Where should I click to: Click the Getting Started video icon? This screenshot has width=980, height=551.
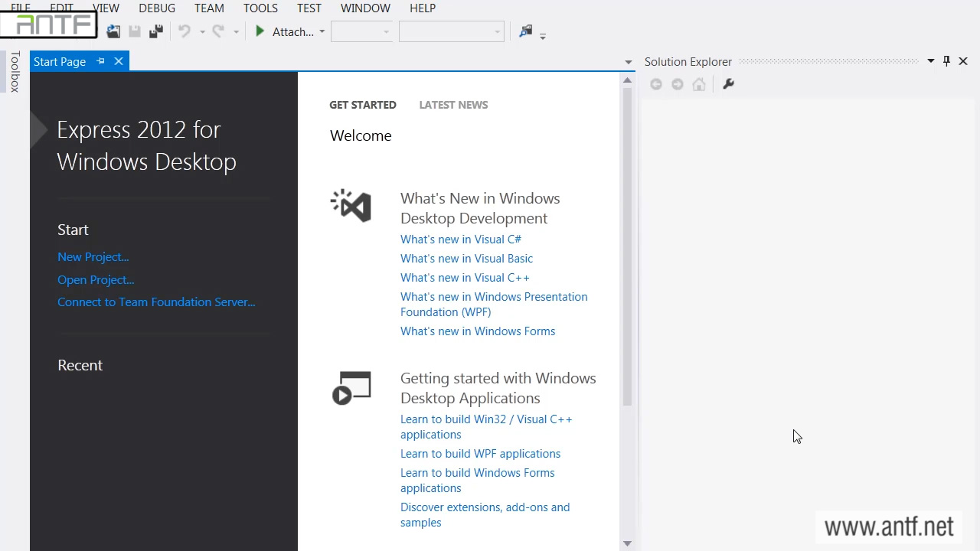coord(351,388)
